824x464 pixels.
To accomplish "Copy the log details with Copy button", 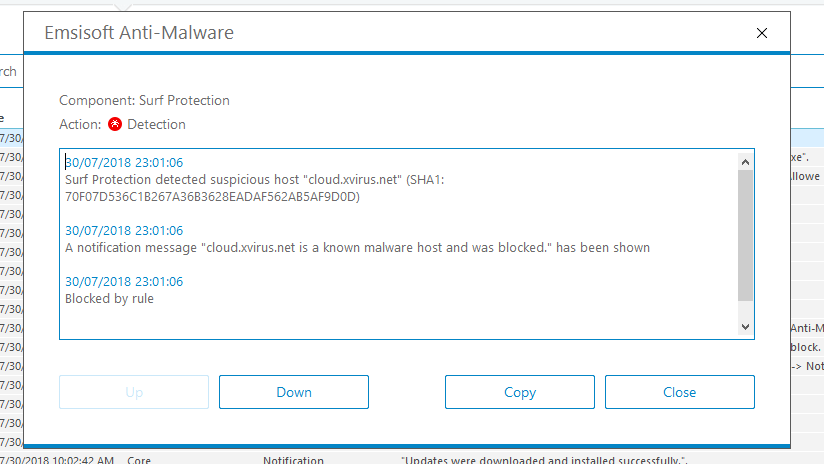I will click(x=520, y=392).
